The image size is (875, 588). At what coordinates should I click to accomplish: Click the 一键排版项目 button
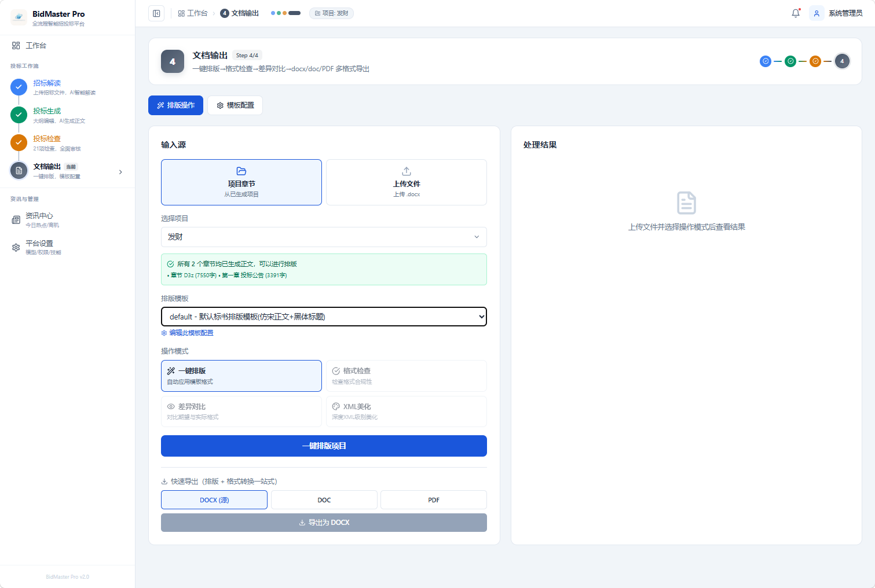point(324,446)
